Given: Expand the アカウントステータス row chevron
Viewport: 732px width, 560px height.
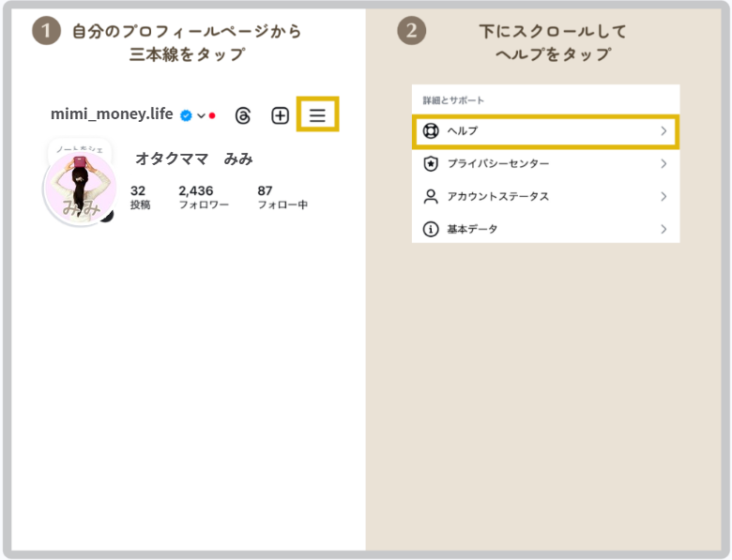Looking at the screenshot, I should [x=663, y=197].
